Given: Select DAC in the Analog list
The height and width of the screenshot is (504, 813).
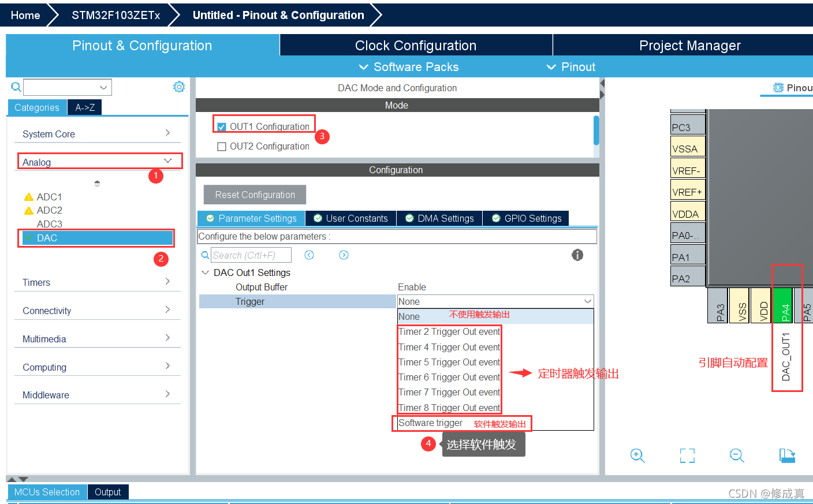Looking at the screenshot, I should pyautogui.click(x=98, y=238).
